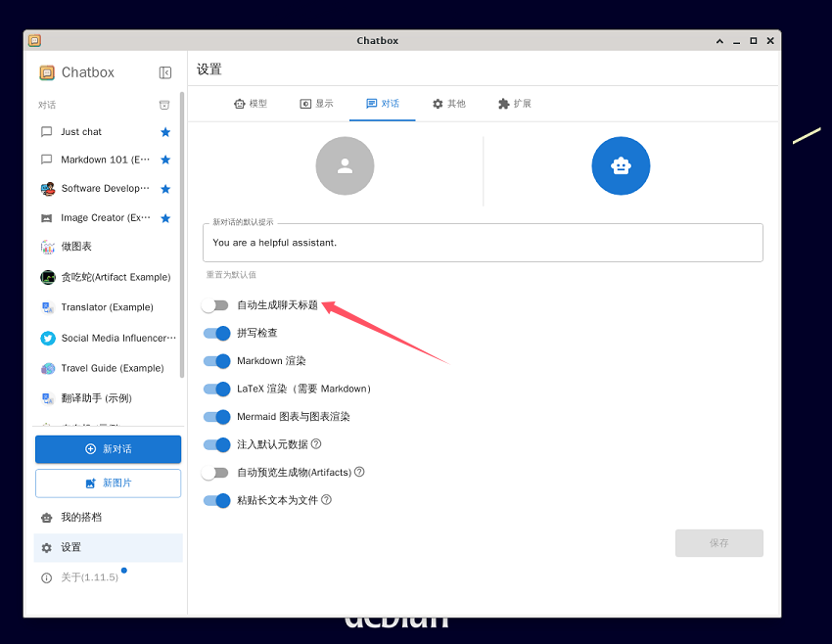Create a 新图片 session
The image size is (832, 644).
109,483
